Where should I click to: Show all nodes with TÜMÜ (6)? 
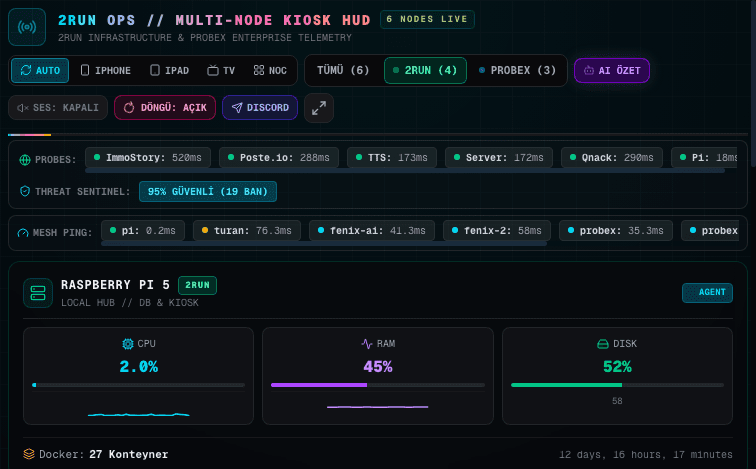343,70
